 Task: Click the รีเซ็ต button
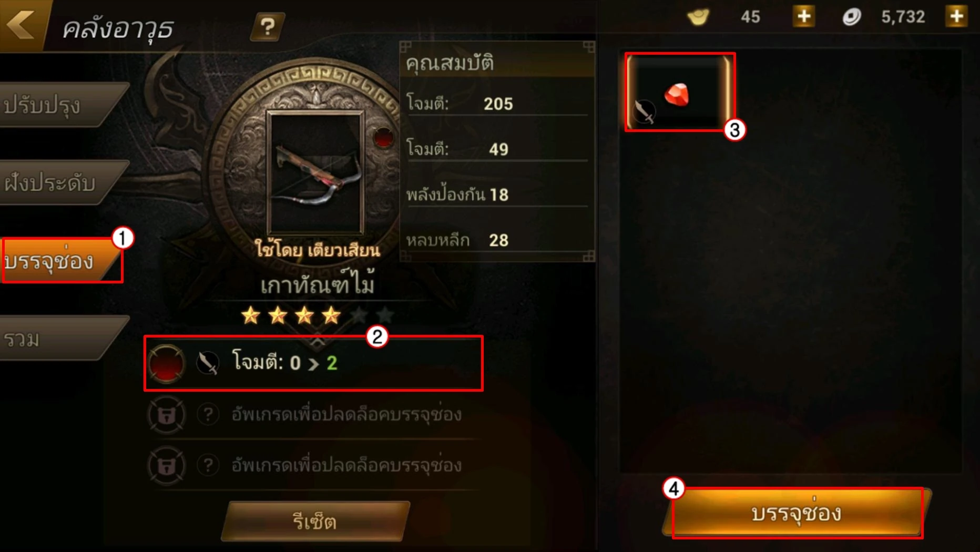315,521
